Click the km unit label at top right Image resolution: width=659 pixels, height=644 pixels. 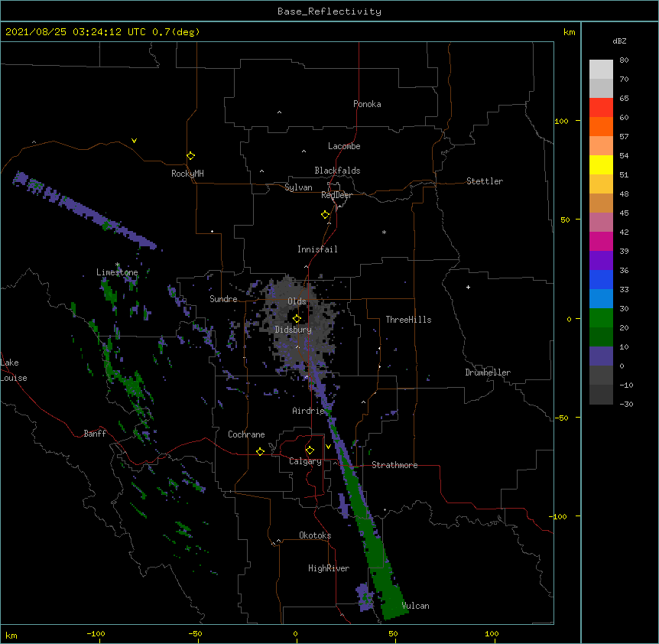pyautogui.click(x=570, y=32)
